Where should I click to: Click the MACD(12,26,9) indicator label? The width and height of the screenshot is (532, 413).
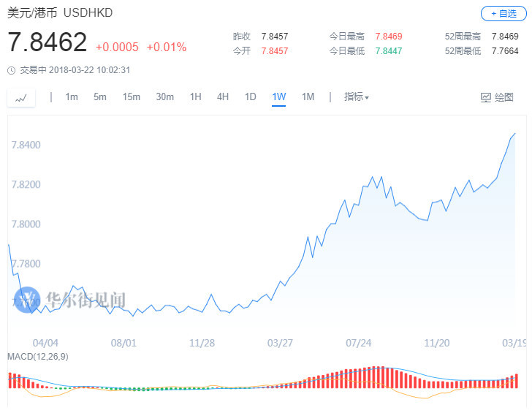pyautogui.click(x=37, y=355)
